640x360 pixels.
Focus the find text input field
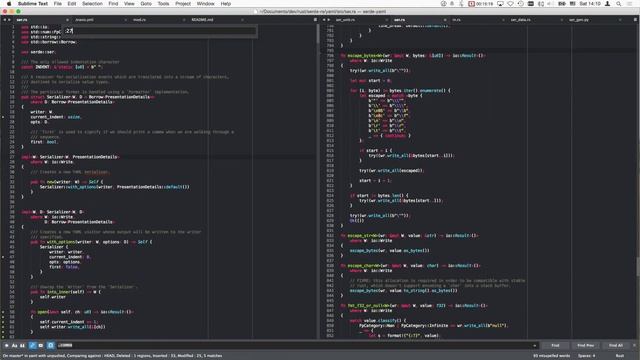tap(294, 345)
